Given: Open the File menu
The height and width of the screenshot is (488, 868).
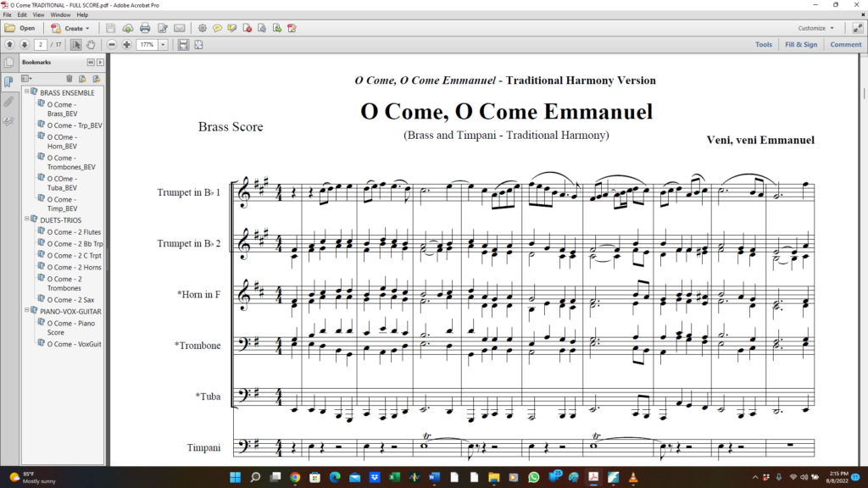Looking at the screenshot, I should click(x=7, y=14).
